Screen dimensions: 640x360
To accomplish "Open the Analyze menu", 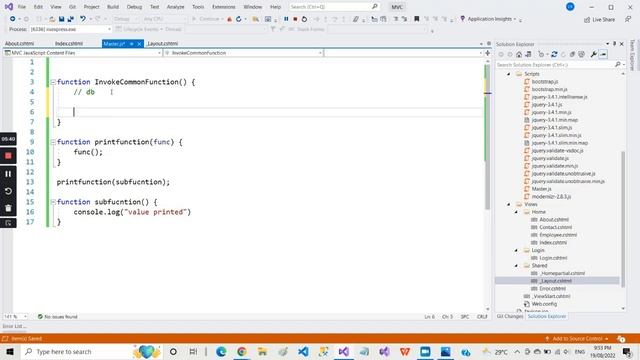I will [x=176, y=7].
